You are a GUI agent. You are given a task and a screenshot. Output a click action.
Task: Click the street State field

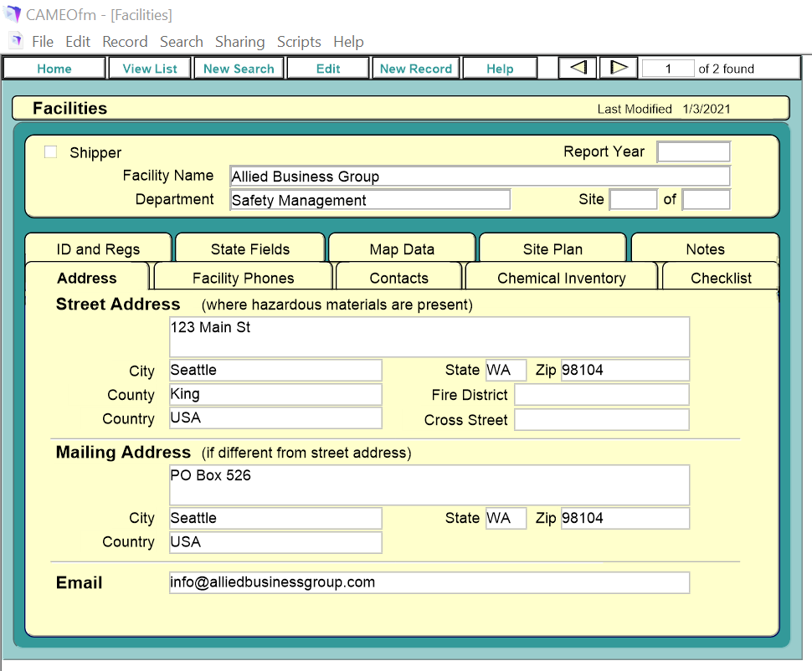click(x=506, y=370)
